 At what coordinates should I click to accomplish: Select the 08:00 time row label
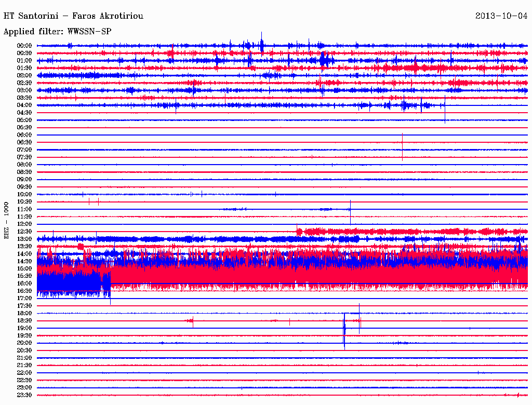click(x=24, y=165)
